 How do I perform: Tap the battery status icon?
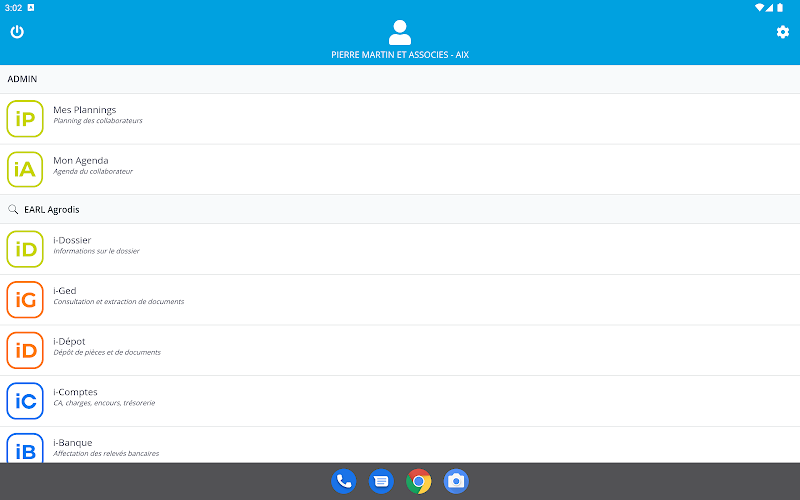pos(780,7)
